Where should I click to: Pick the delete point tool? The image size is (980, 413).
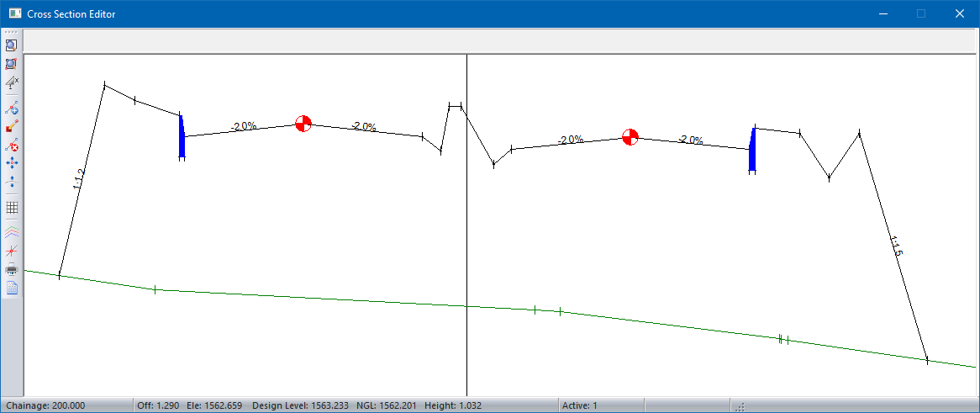tap(12, 145)
